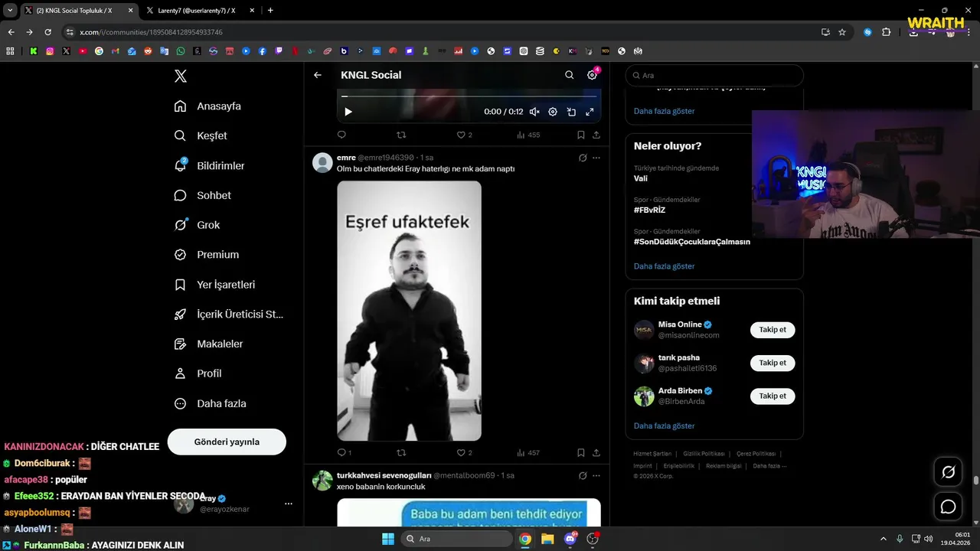
Task: Open trending topic #FBvRİZ
Action: tap(651, 210)
